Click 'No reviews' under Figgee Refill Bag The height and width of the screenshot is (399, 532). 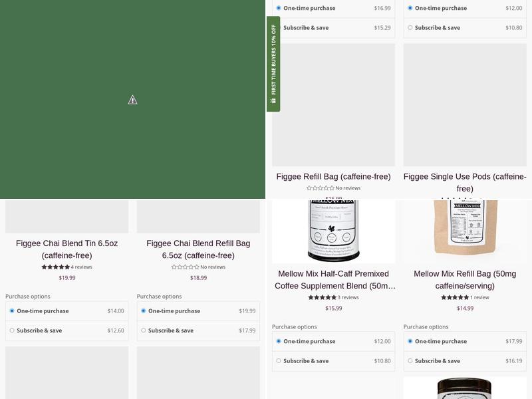pyautogui.click(x=348, y=188)
